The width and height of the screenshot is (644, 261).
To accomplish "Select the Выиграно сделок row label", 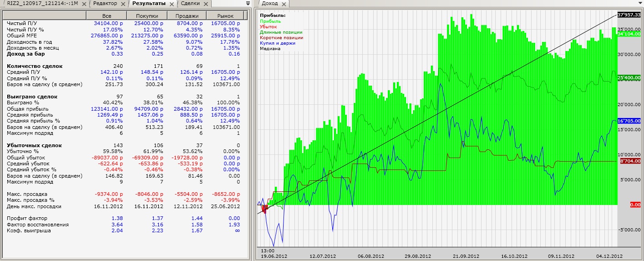I will click(x=32, y=97).
